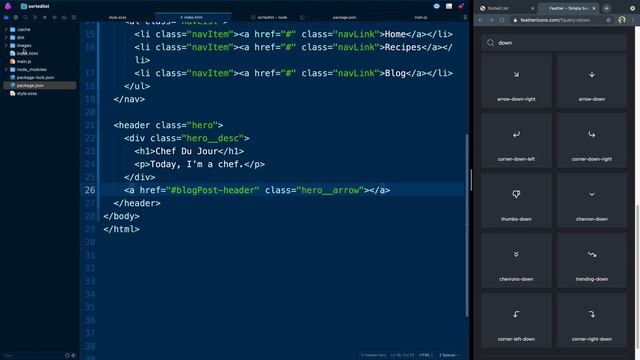Close the Feather browser tab
Image resolution: width=640 pixels, height=360 pixels.
[x=594, y=8]
